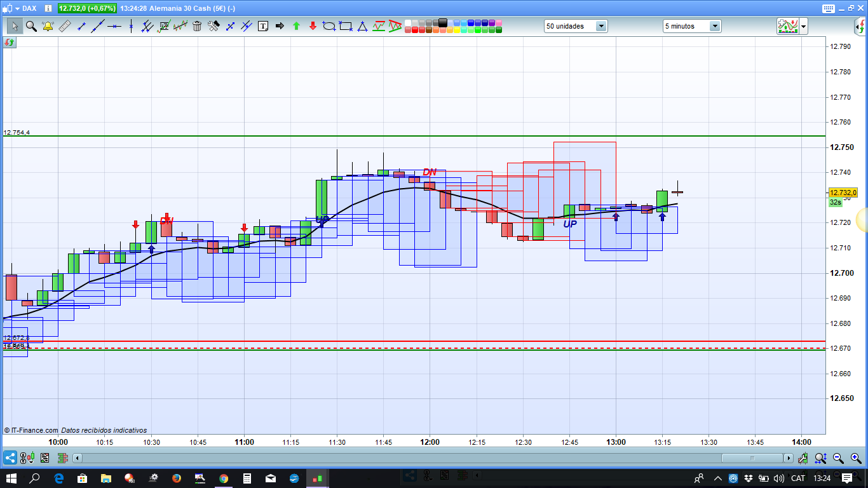Open drawing settings with wrench and hammer

pyautogui.click(x=214, y=26)
